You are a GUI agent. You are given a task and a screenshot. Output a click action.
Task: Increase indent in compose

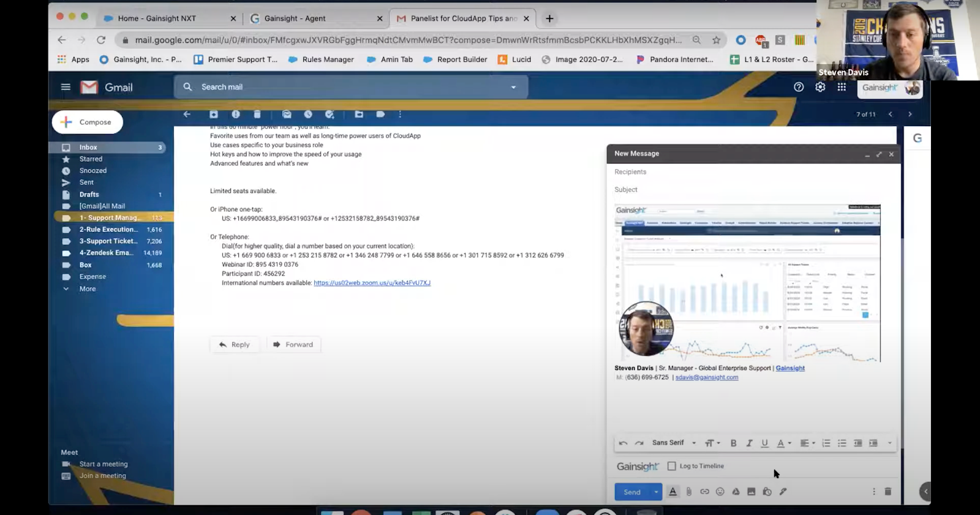[x=873, y=443]
